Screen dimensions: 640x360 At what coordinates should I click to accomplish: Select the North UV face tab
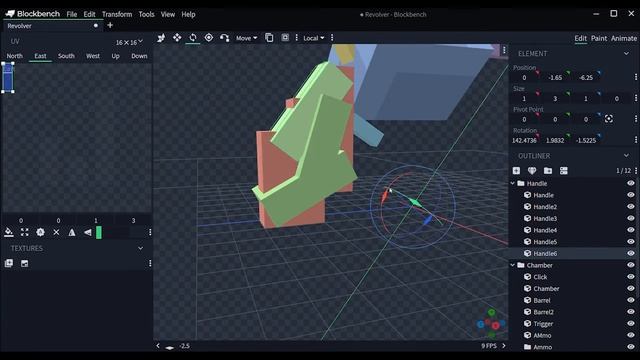point(15,56)
